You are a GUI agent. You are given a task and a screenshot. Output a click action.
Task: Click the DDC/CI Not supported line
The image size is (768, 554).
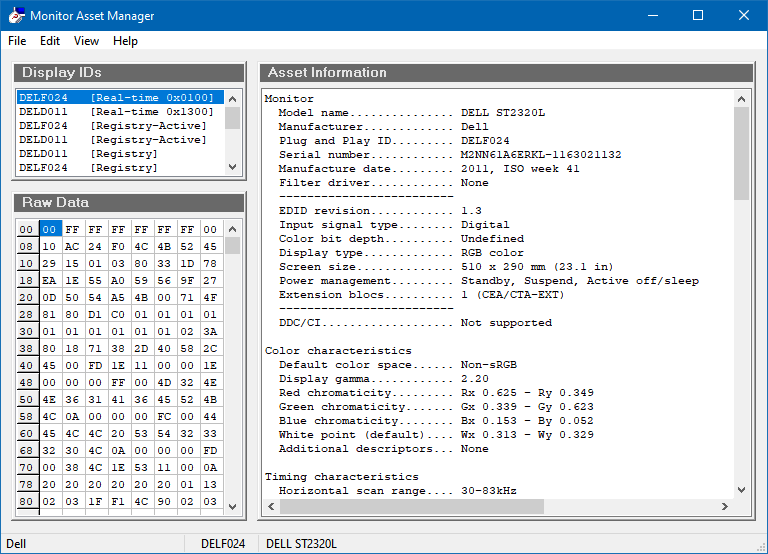coord(415,323)
